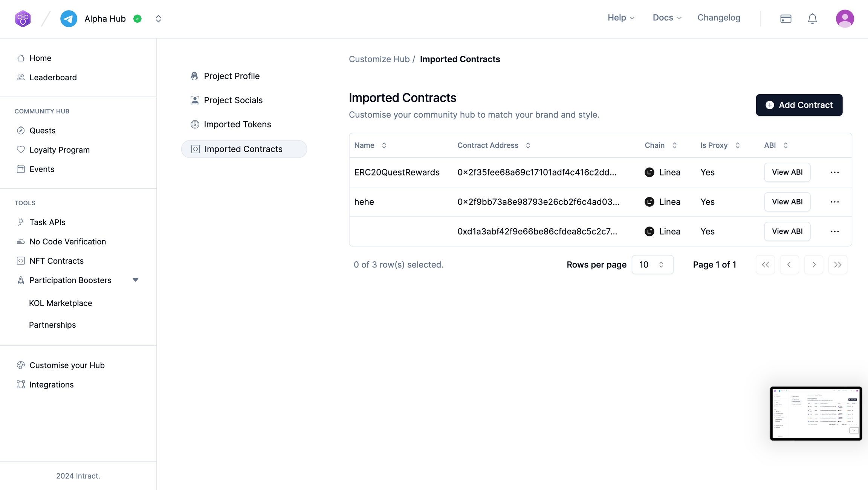
Task: Click the screenshot thumbnail preview
Action: pyautogui.click(x=816, y=413)
